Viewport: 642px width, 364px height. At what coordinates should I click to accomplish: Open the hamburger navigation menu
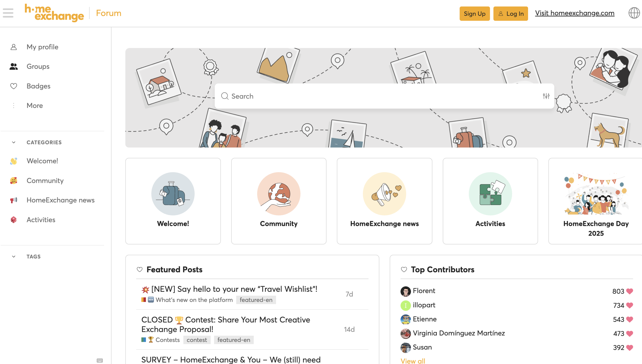pyautogui.click(x=7, y=13)
